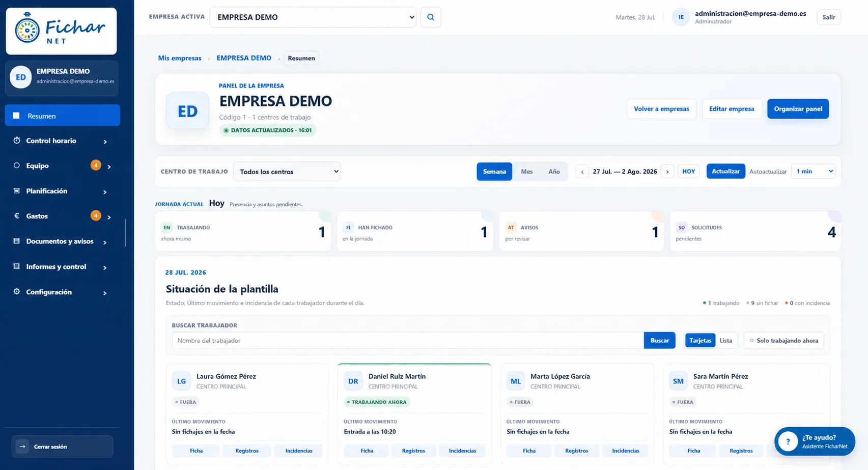Click the Configuración gear icon
This screenshot has height=470, width=868.
(x=17, y=292)
